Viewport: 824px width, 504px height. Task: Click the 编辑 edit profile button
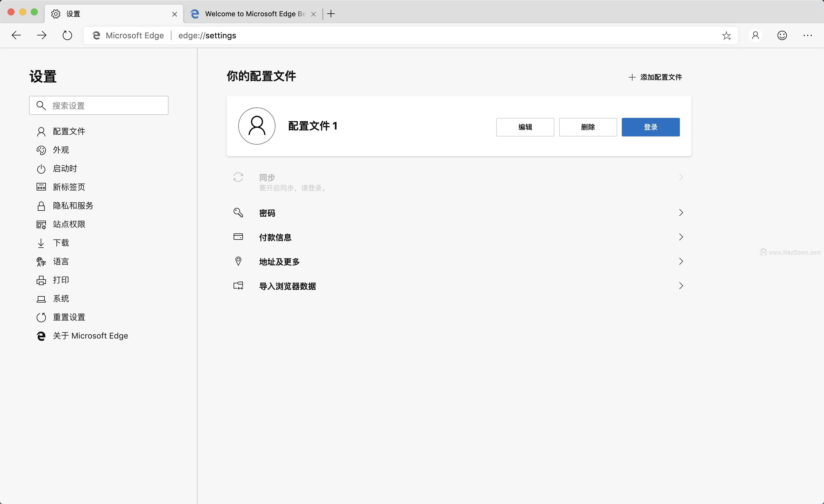[x=525, y=127]
